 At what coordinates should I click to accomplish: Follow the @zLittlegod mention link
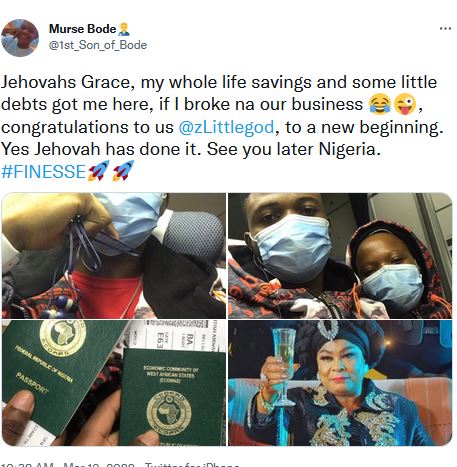pos(226,127)
